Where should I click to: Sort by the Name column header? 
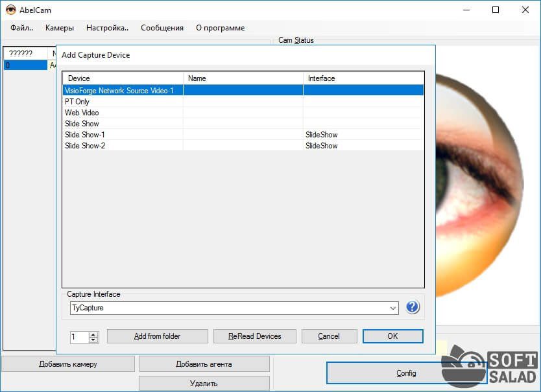pyautogui.click(x=243, y=78)
